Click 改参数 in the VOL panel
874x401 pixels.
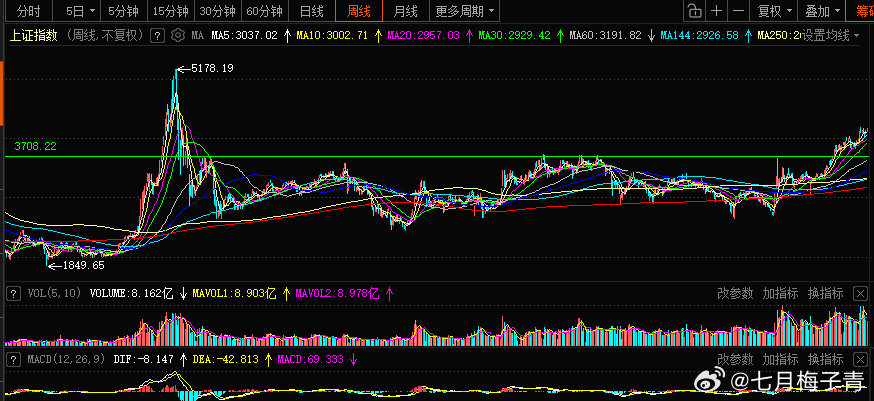[x=735, y=293]
